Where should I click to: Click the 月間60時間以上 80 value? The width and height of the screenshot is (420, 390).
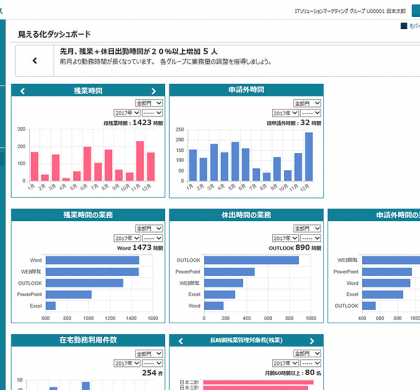(293, 373)
